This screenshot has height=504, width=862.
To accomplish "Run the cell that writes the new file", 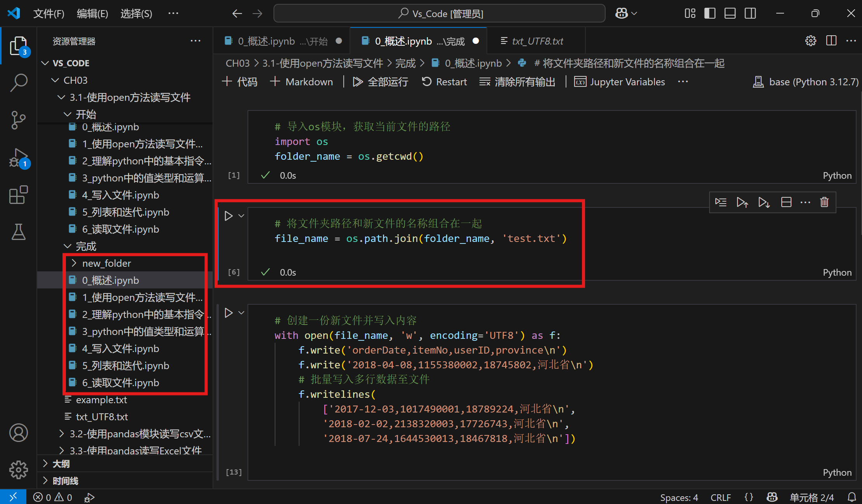I will [228, 313].
